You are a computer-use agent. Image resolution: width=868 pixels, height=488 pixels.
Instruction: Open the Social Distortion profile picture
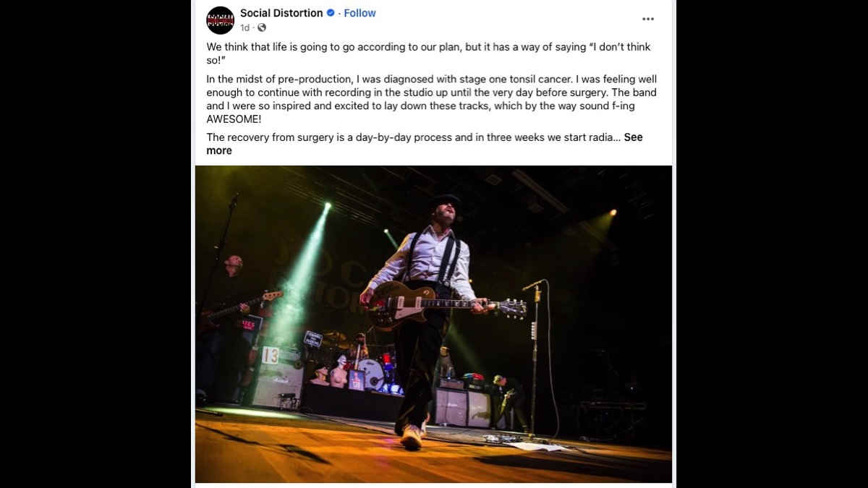tap(220, 20)
